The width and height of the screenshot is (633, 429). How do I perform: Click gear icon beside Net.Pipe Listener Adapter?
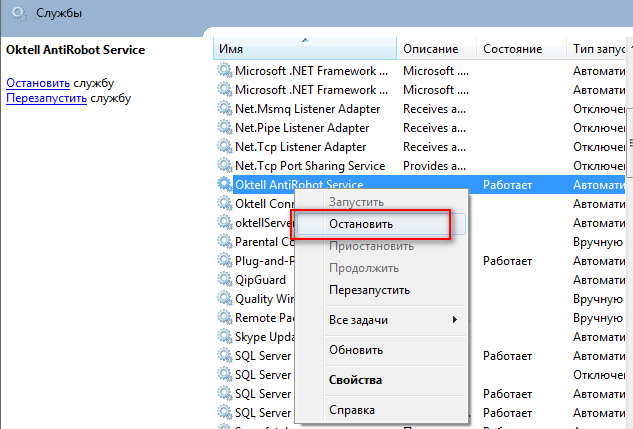click(224, 128)
